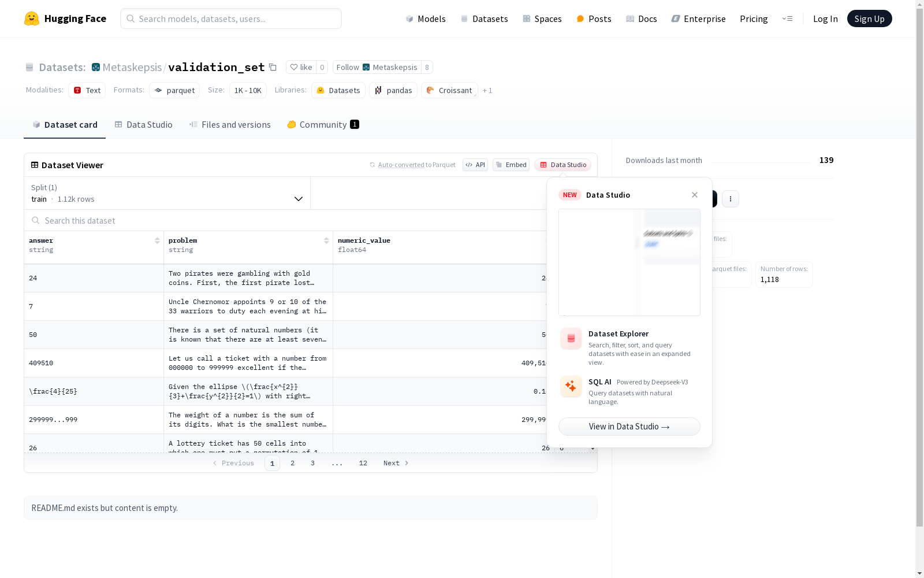The width and height of the screenshot is (924, 578).
Task: Click the Embed button
Action: pyautogui.click(x=511, y=165)
